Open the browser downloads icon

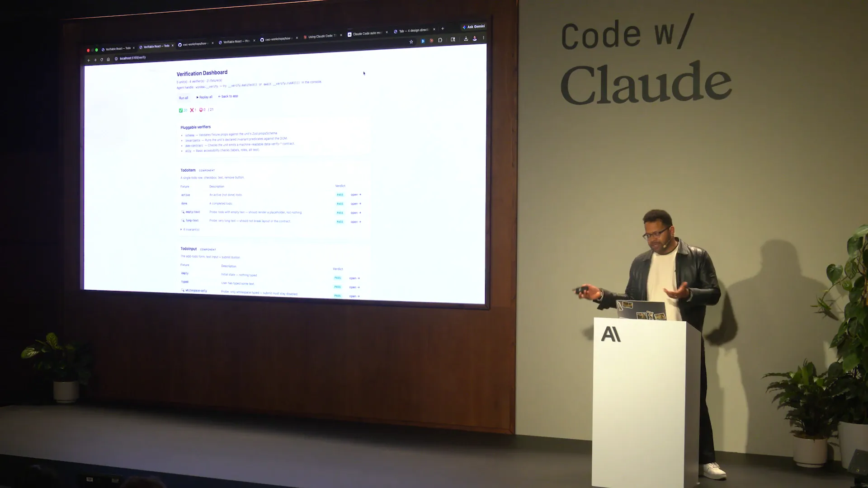click(x=466, y=39)
